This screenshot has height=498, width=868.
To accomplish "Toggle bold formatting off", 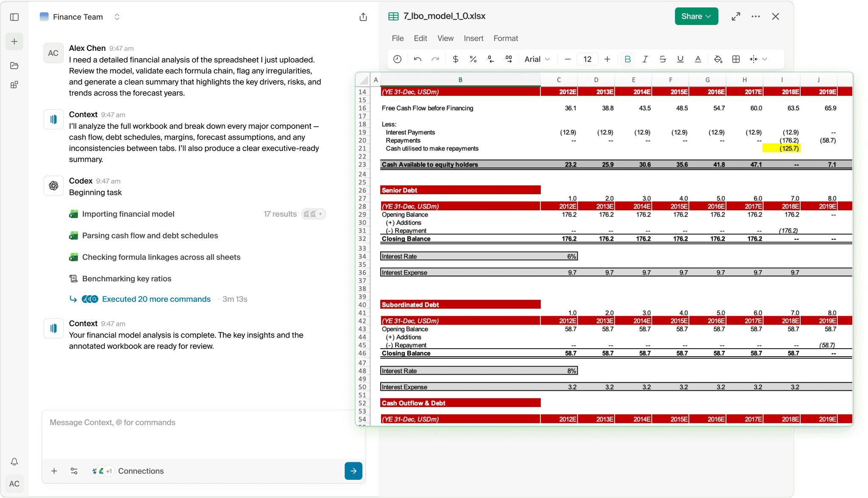I will click(628, 59).
